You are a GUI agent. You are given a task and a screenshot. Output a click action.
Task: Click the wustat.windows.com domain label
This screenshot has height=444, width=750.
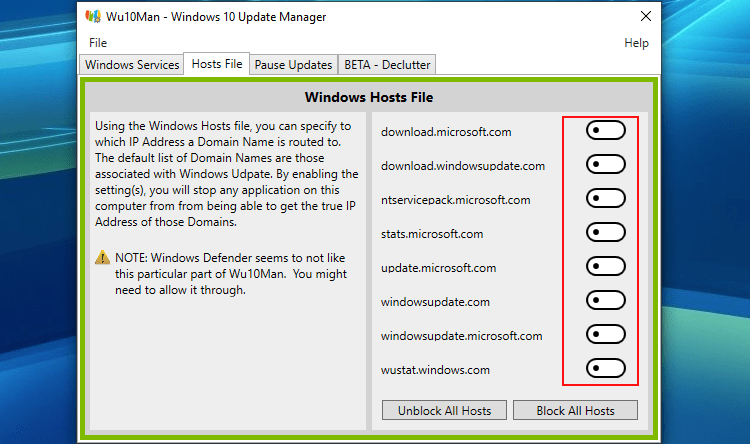pyautogui.click(x=435, y=370)
